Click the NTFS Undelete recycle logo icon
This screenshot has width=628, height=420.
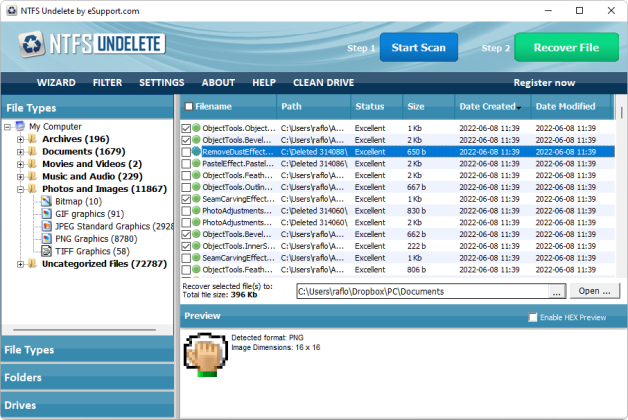click(31, 44)
